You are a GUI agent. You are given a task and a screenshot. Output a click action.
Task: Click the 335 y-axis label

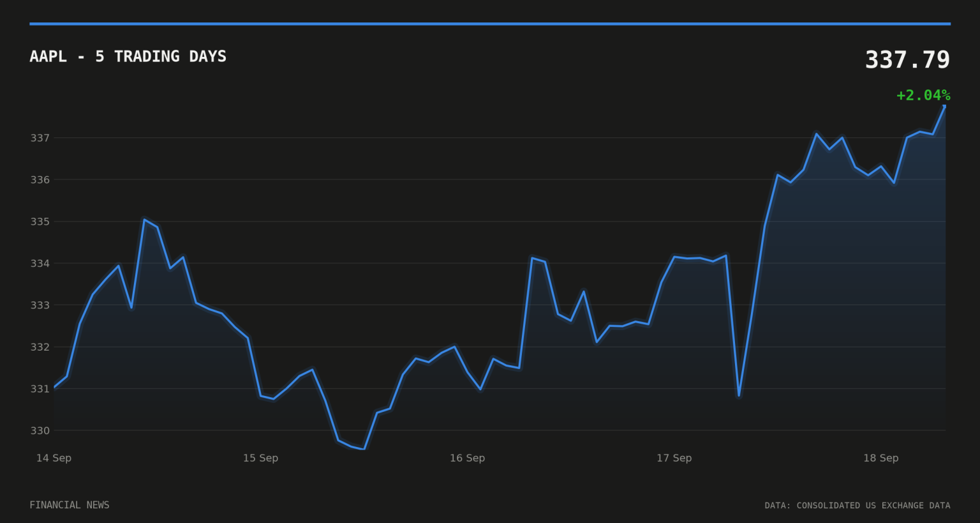[x=40, y=222]
